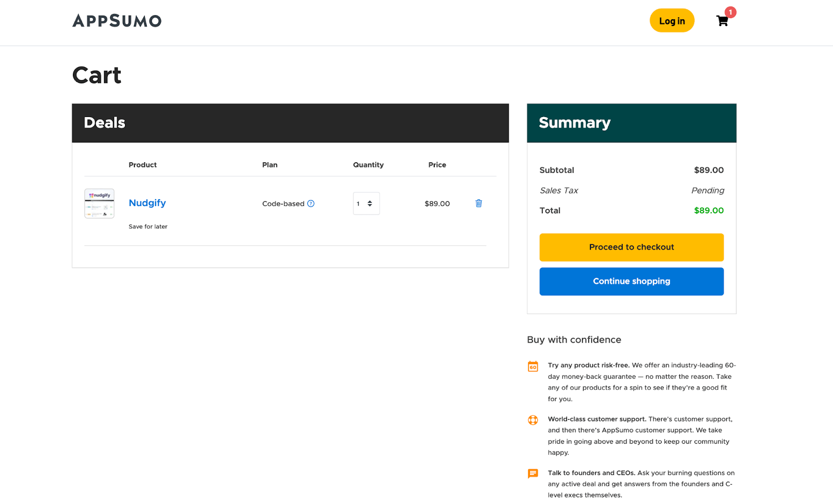Viewport: 833px width, 504px height.
Task: Click the Product column header
Action: pyautogui.click(x=143, y=165)
